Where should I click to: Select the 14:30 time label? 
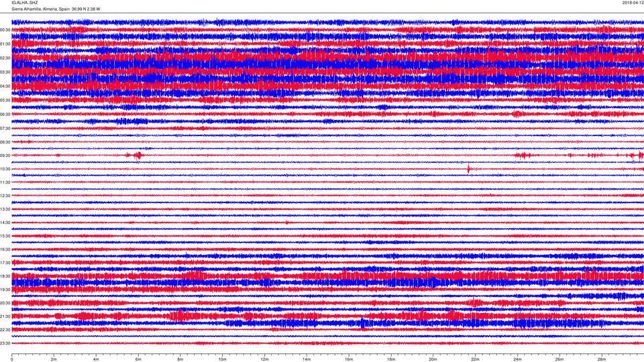(5, 223)
